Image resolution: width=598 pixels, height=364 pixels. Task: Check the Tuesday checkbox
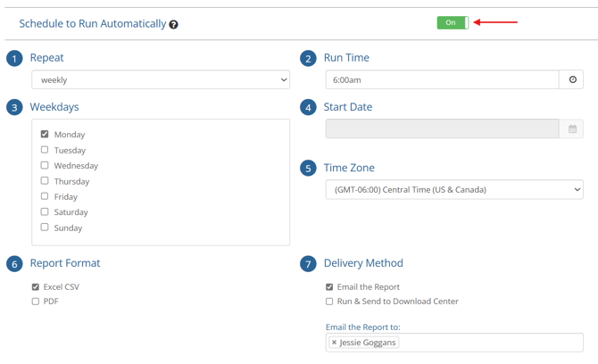tap(45, 149)
